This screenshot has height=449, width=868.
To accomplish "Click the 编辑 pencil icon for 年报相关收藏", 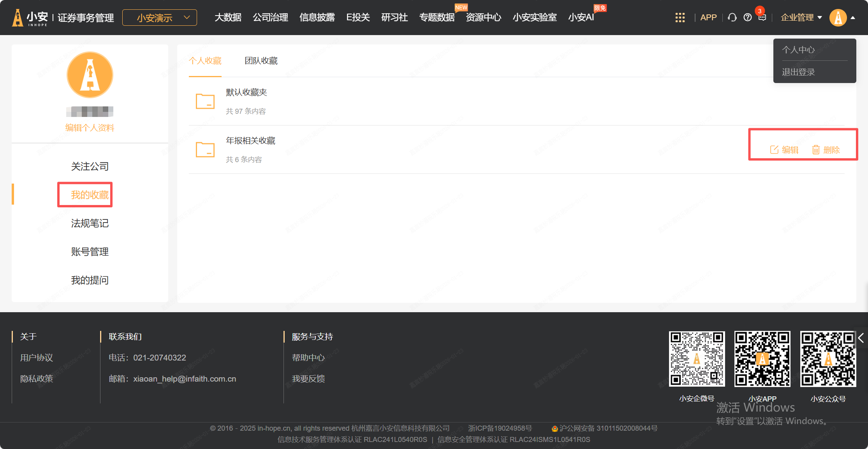I will click(774, 150).
